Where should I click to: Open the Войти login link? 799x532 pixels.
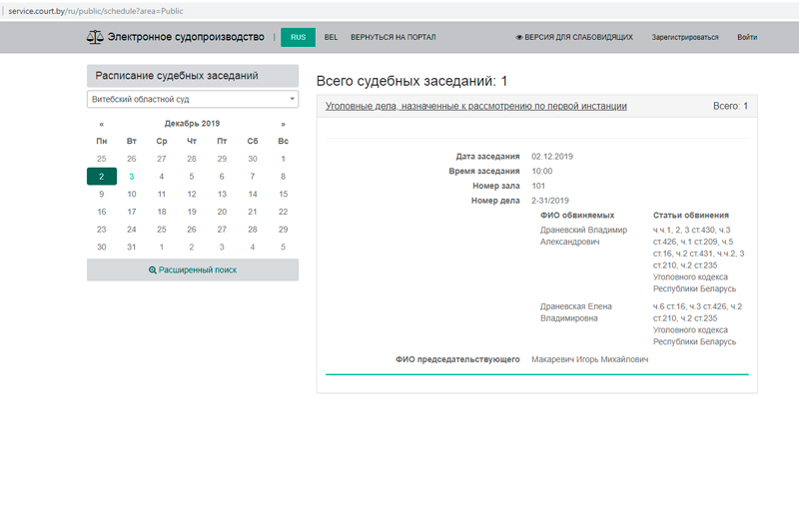(x=746, y=38)
